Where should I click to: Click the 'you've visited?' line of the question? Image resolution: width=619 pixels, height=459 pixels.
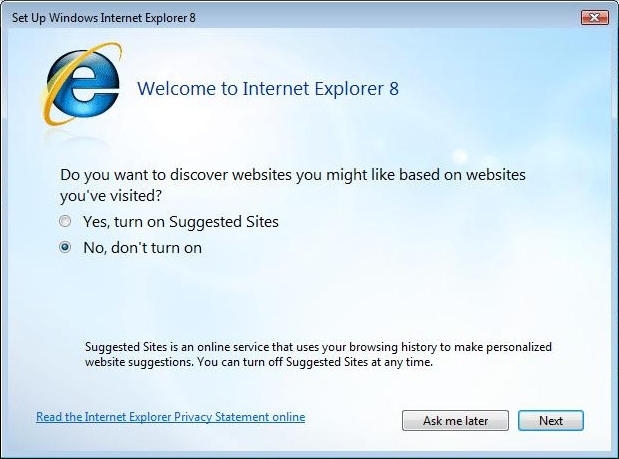111,196
